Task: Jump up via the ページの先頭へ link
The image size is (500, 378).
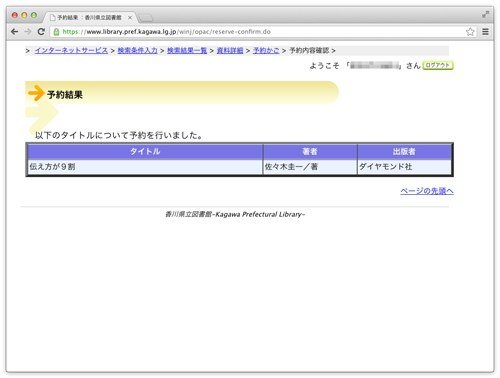Action: coord(427,191)
